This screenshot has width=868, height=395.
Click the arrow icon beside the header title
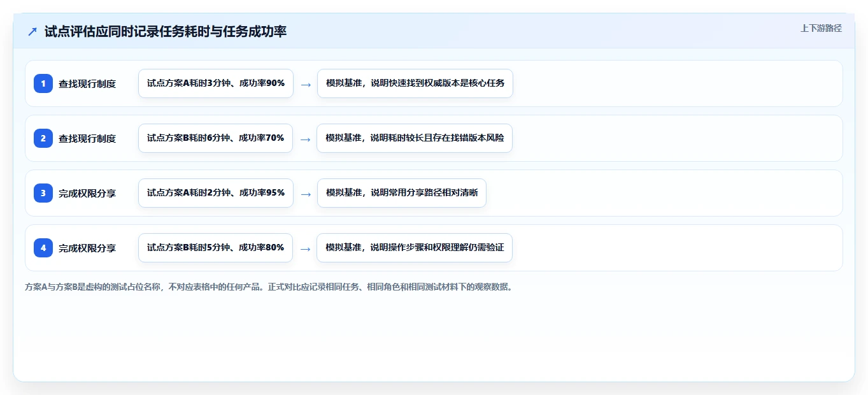[x=32, y=31]
